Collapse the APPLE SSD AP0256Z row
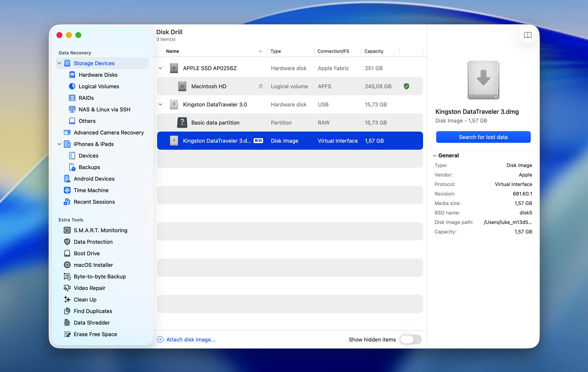 160,68
